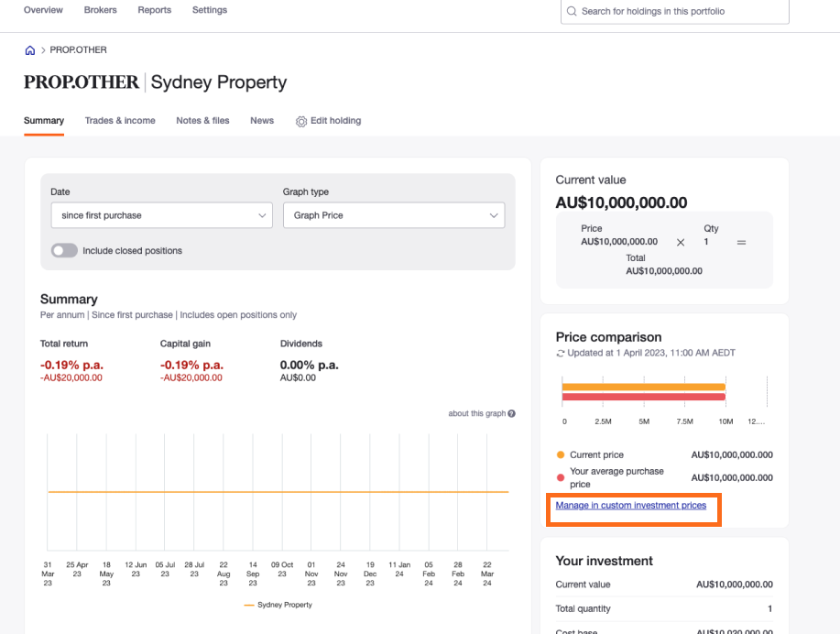Click the 11 Jan 24 axis label
The image size is (840, 634).
[x=399, y=569]
